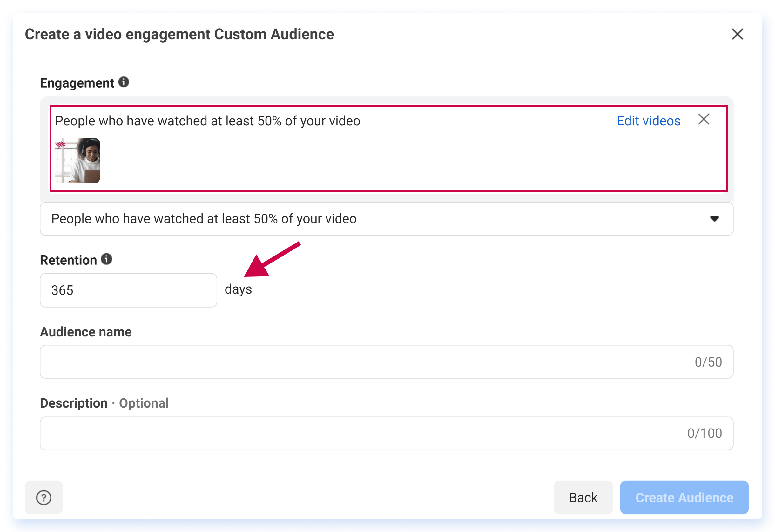The image size is (775, 532).
Task: Open the help question mark button
Action: point(44,497)
